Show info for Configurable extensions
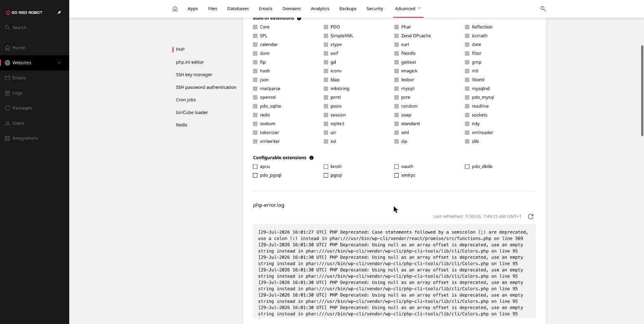The image size is (644, 324). (311, 158)
